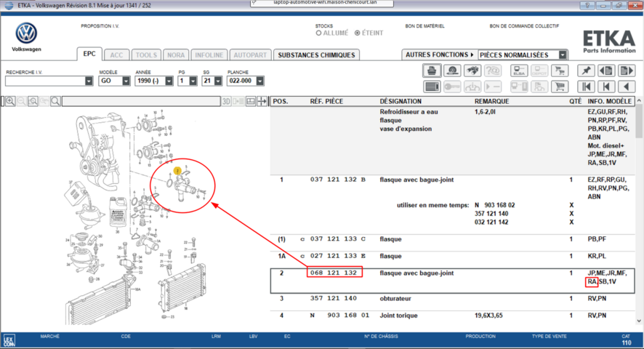The height and width of the screenshot is (349, 644).
Task: Click BON DE COMMANDE COLLECTIF
Action: pyautogui.click(x=524, y=26)
